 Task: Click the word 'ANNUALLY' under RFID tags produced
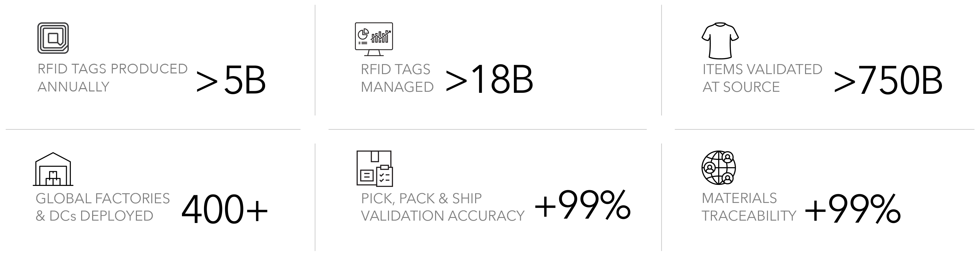pyautogui.click(x=73, y=87)
